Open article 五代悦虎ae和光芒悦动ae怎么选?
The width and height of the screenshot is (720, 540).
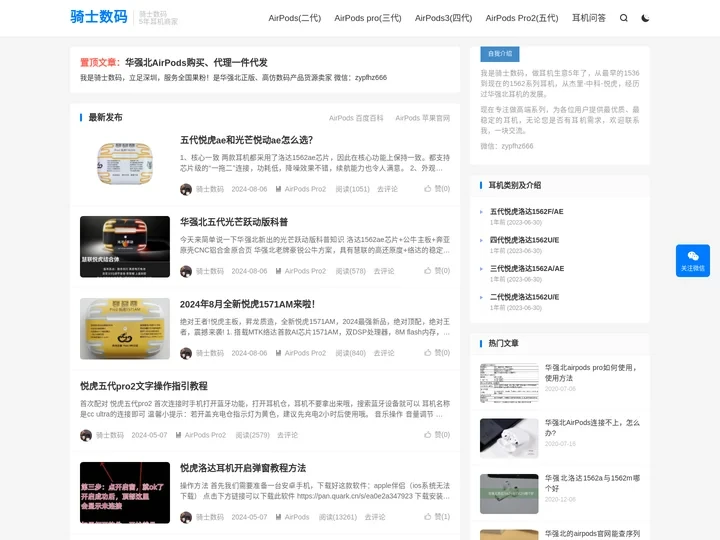[246, 140]
